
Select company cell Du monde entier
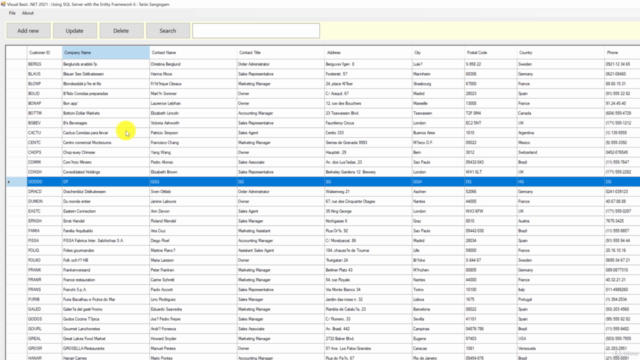(x=106, y=201)
